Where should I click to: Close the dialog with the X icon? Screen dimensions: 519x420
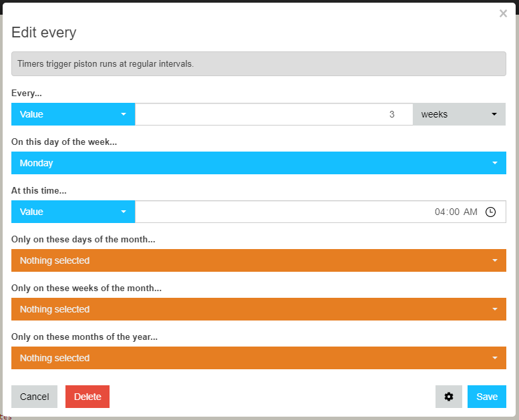tap(503, 13)
